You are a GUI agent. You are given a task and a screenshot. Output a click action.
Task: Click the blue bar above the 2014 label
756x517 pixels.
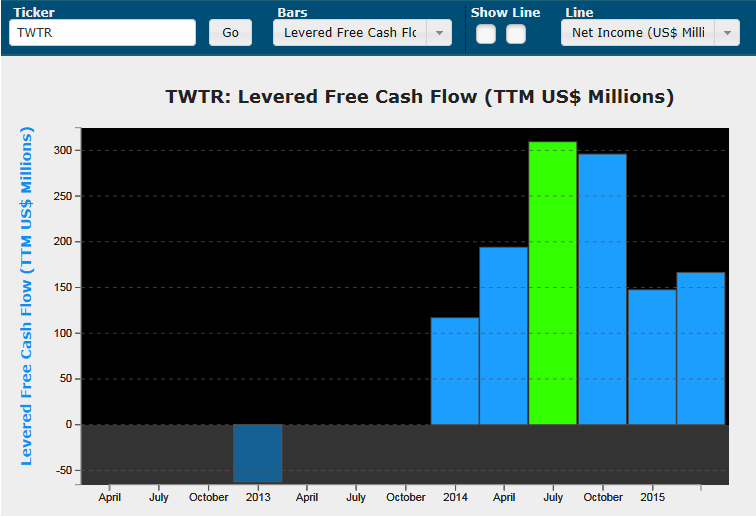pos(455,371)
